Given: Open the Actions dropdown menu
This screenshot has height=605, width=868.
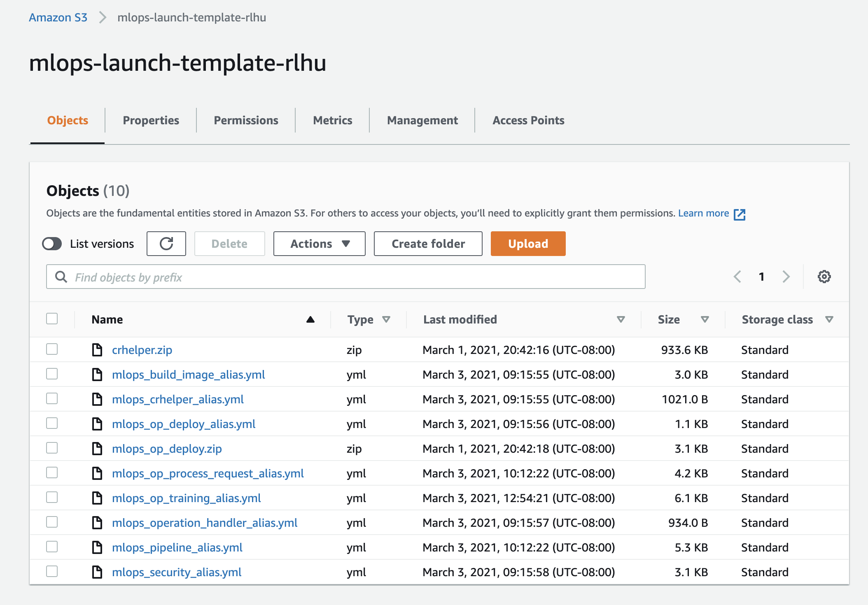Looking at the screenshot, I should tap(320, 244).
